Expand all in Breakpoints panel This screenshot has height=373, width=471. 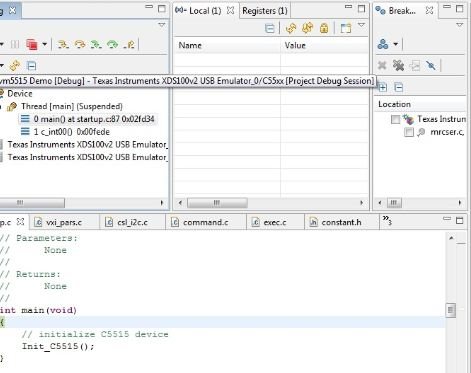pos(383,87)
